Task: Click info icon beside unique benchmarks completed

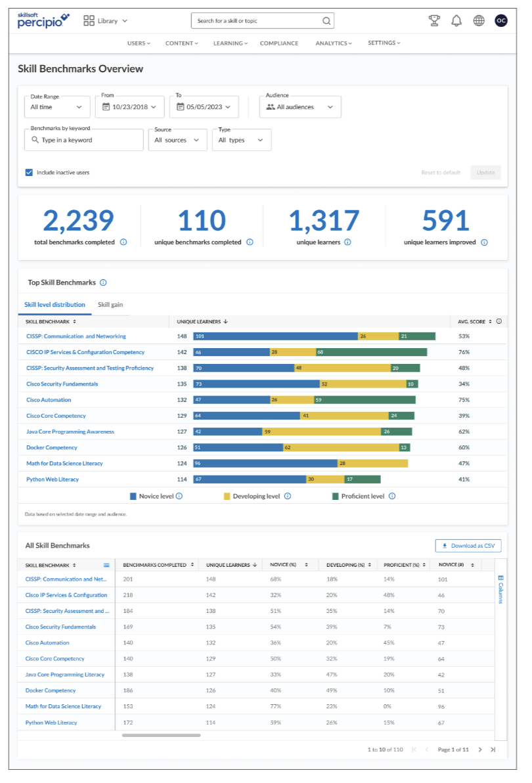Action: click(250, 242)
